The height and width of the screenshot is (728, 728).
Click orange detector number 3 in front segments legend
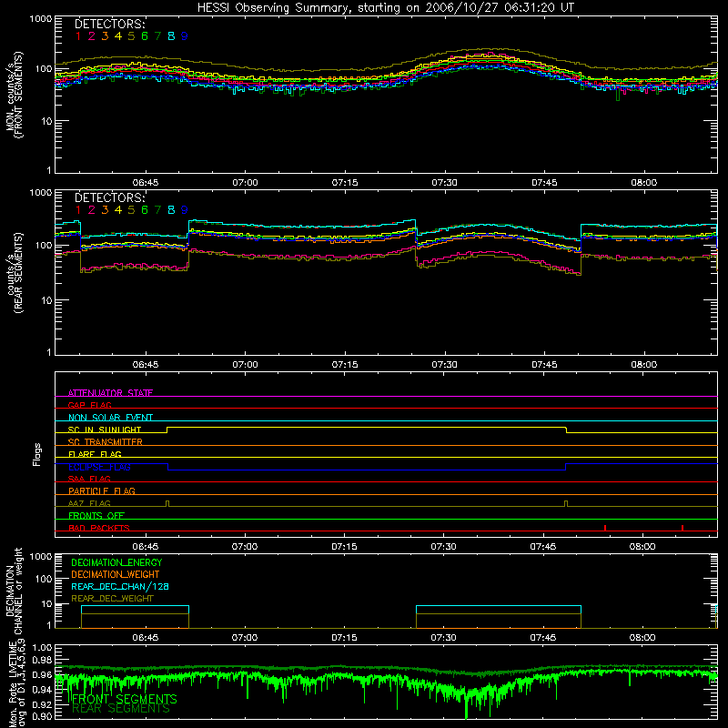[105, 36]
